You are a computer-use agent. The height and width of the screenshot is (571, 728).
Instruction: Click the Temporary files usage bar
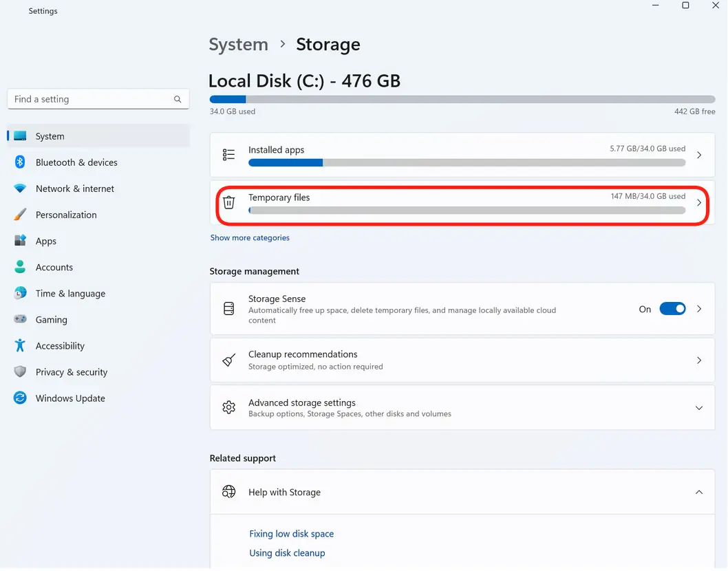467,211
